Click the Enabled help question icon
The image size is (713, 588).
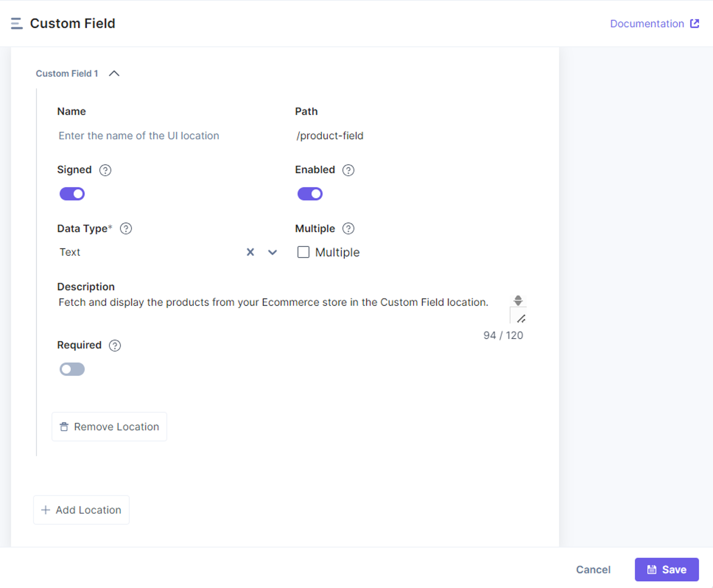tap(348, 170)
